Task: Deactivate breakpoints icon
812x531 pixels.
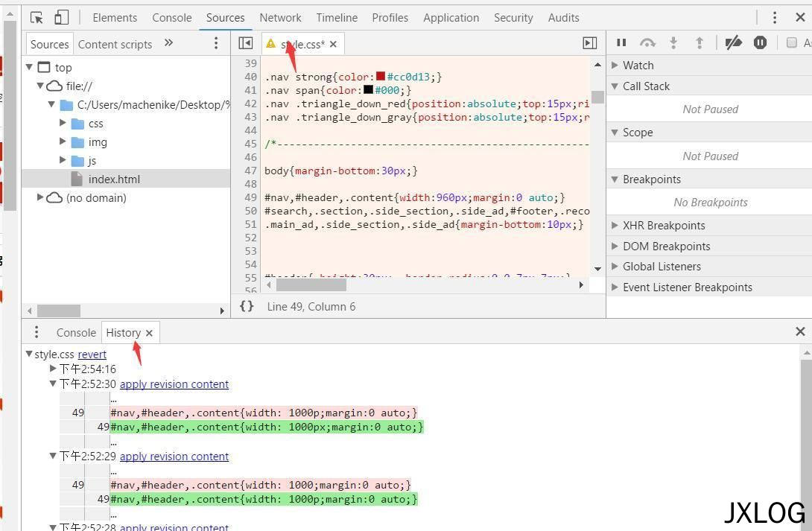Action: pos(733,43)
